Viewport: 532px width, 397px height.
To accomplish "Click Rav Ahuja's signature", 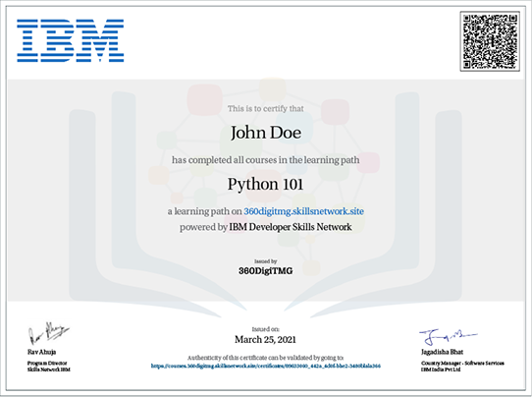I will click(x=48, y=333).
